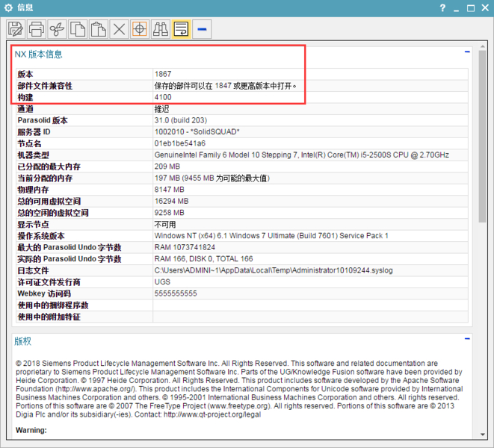Image resolution: width=494 pixels, height=448 pixels.
Task: Click the Delete X icon in toolbar
Action: click(x=119, y=29)
